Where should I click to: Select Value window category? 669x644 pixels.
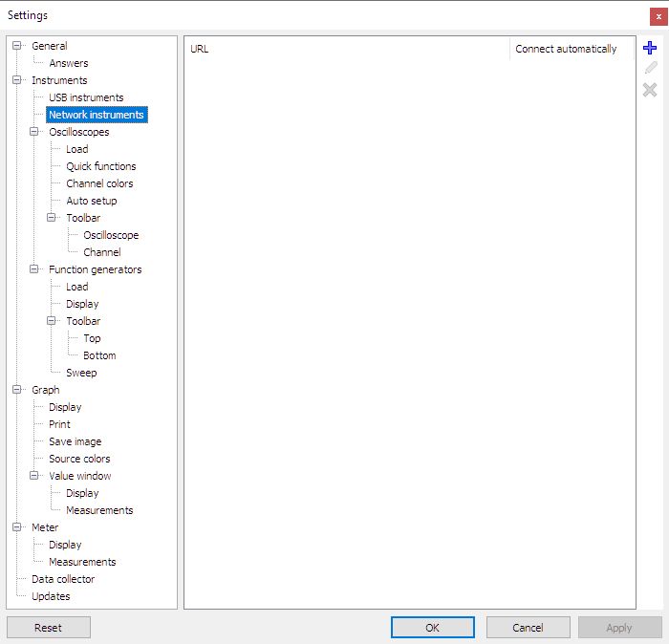pos(79,476)
